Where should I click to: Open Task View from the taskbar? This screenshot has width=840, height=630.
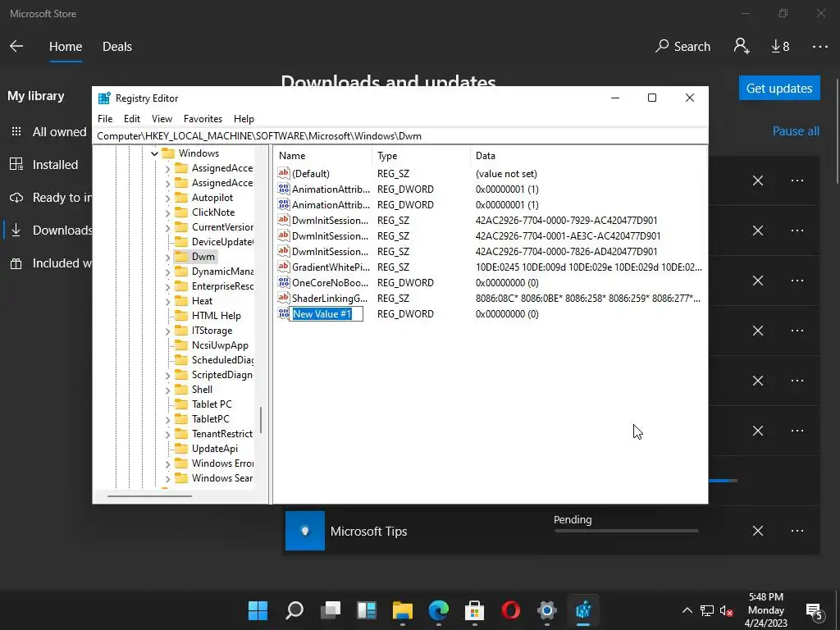(331, 610)
